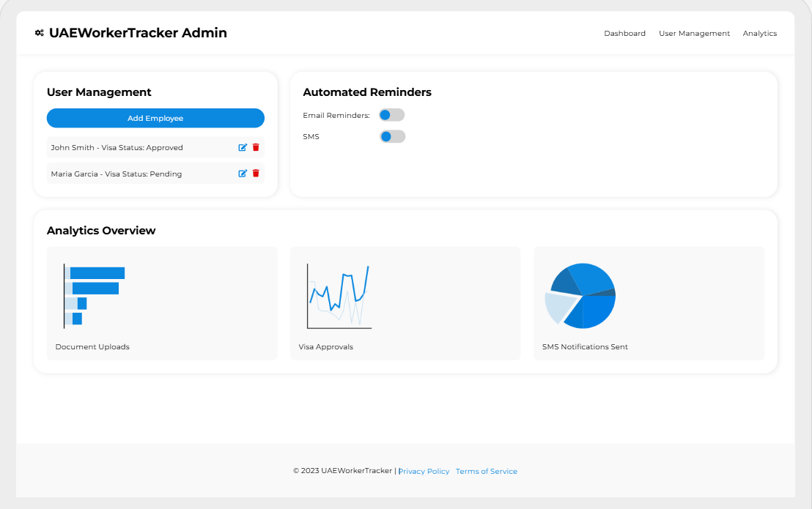This screenshot has height=509, width=812.
Task: Open the Privacy Policy link
Action: (x=424, y=471)
